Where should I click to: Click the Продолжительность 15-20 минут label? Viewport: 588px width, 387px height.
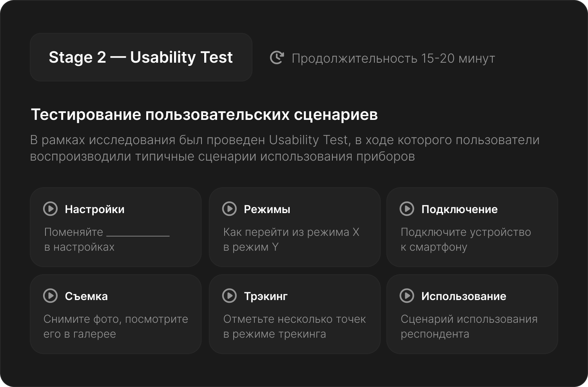tap(393, 58)
